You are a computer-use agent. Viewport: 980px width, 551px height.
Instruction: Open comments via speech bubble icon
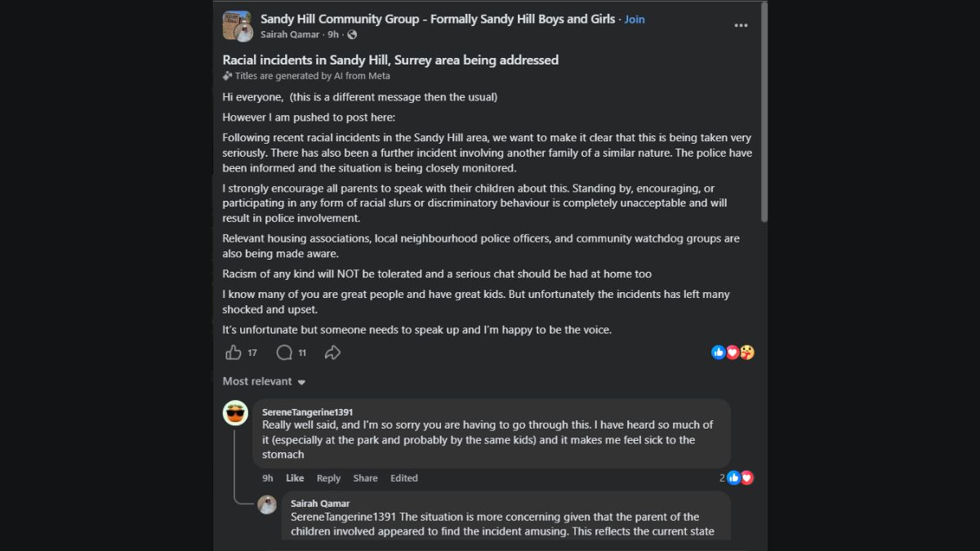coord(283,353)
